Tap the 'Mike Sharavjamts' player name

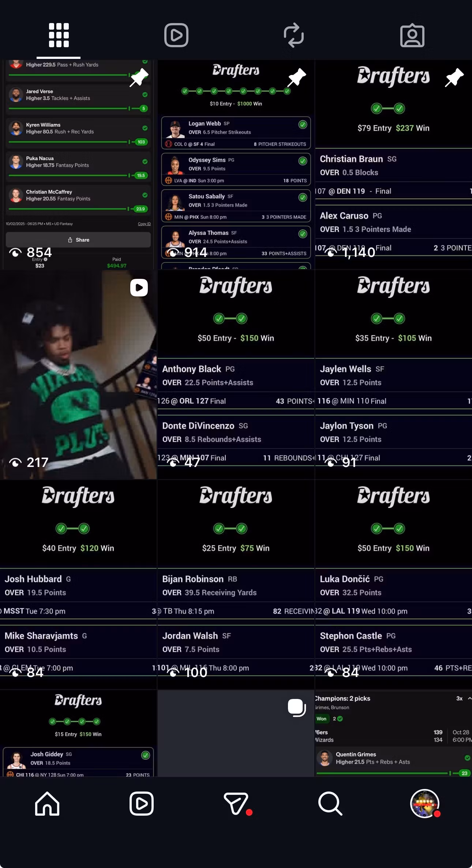tap(41, 636)
